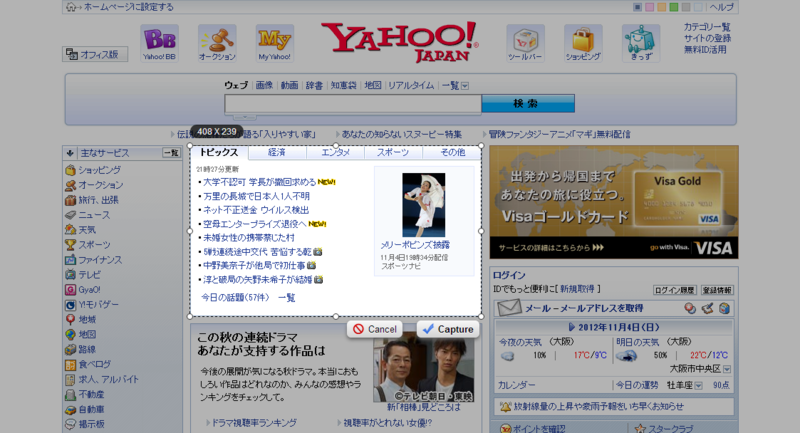Open the カテゴリ一覧 link

707,27
